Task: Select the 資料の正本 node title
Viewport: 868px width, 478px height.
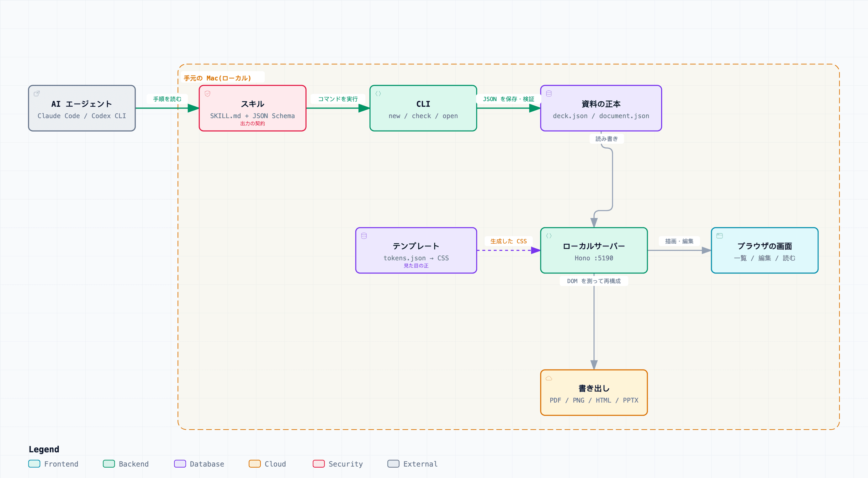Action: coord(601,104)
